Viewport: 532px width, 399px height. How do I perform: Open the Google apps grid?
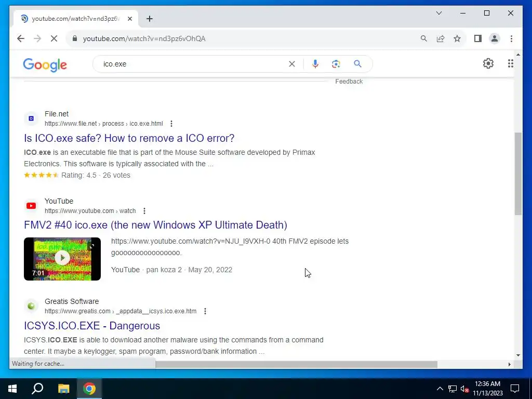pos(510,63)
